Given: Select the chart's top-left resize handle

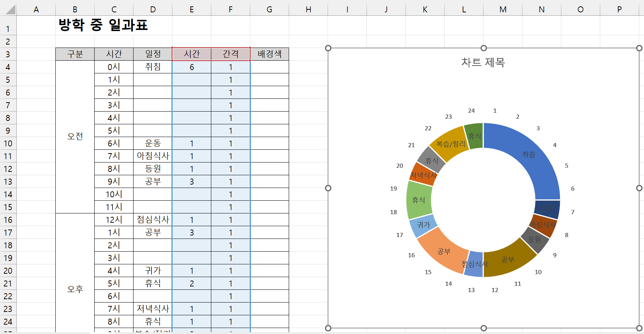Looking at the screenshot, I should 328,48.
